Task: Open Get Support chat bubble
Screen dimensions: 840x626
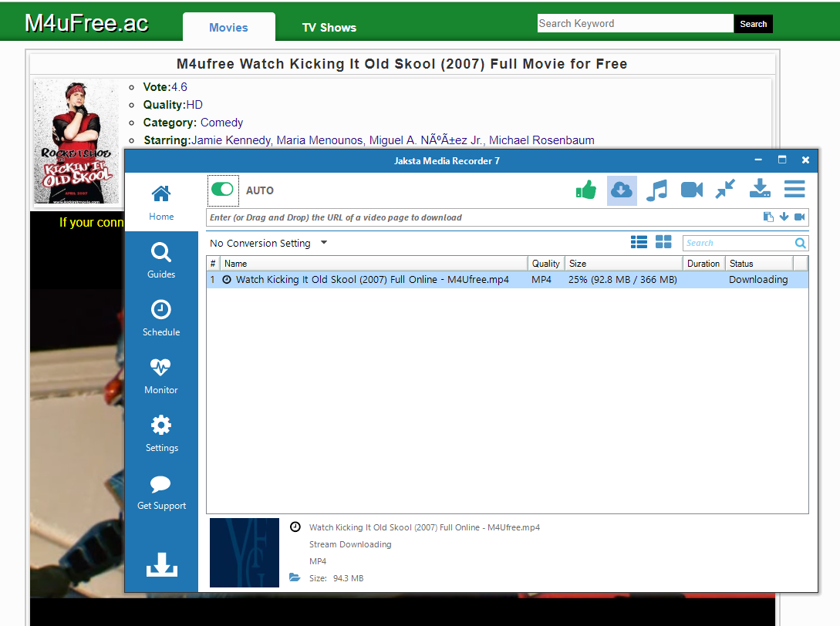Action: pyautogui.click(x=161, y=492)
